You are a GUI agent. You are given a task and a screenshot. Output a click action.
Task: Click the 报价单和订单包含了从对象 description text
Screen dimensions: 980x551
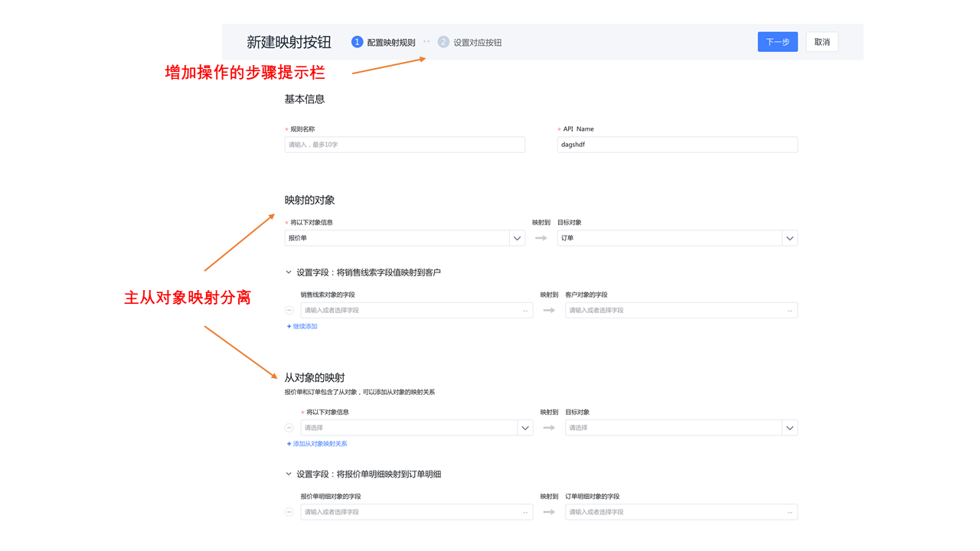point(360,393)
